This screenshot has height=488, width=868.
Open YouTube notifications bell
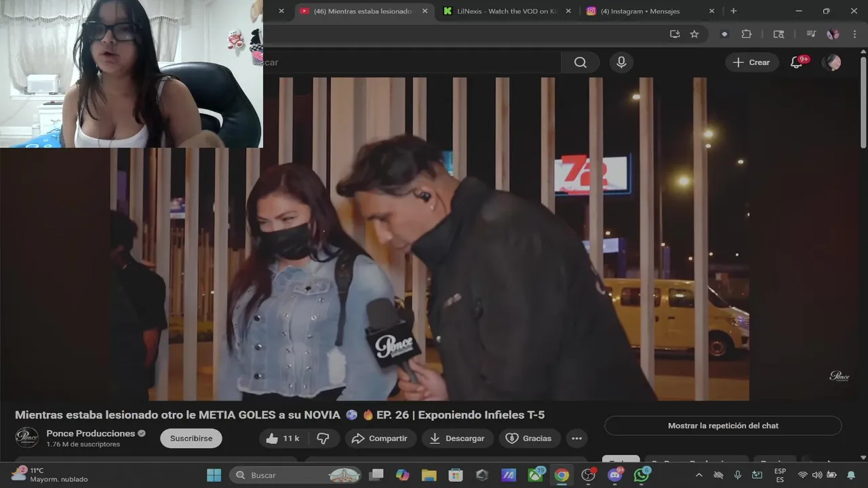pos(797,62)
